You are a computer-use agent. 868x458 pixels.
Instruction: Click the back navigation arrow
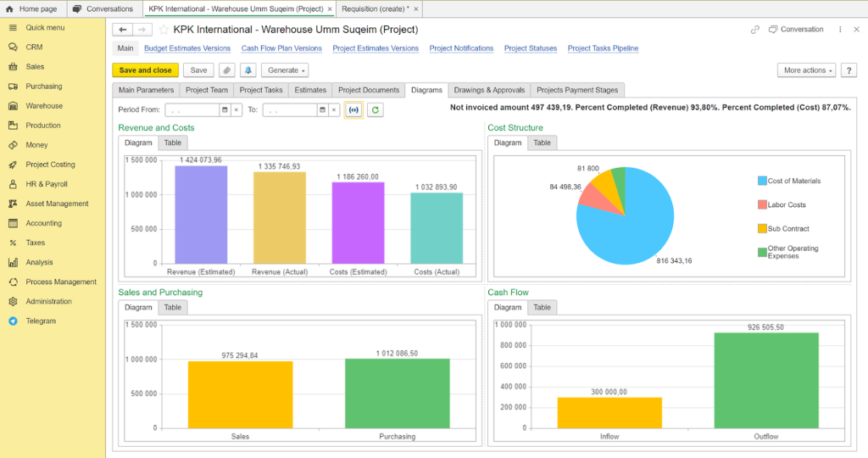pyautogui.click(x=123, y=30)
